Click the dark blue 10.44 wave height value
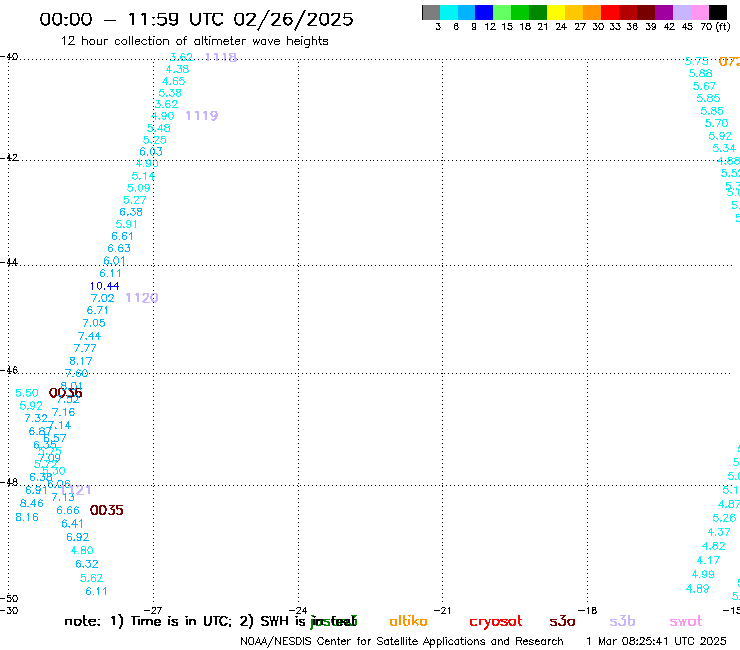 point(104,286)
